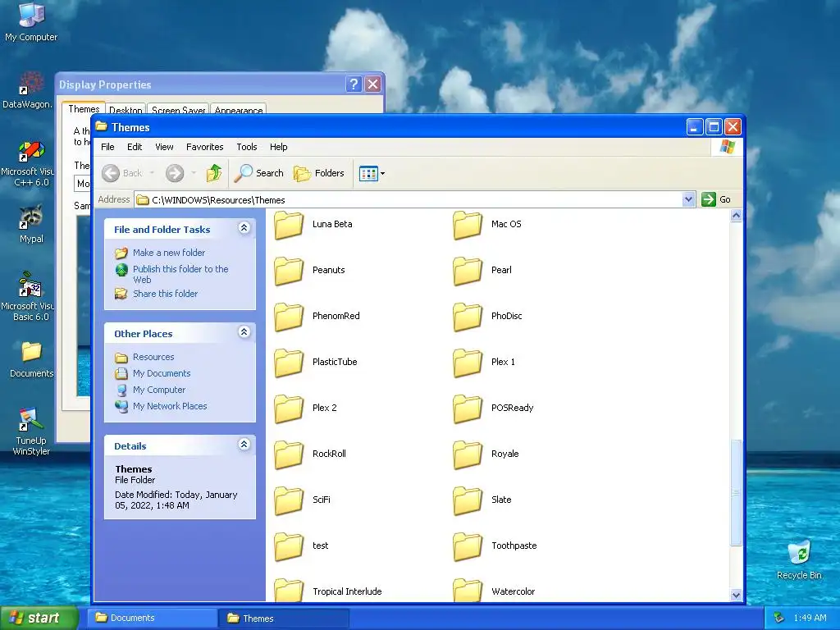The height and width of the screenshot is (630, 840).
Task: Switch to Desktop tab in Display Properties
Action: coord(126,110)
